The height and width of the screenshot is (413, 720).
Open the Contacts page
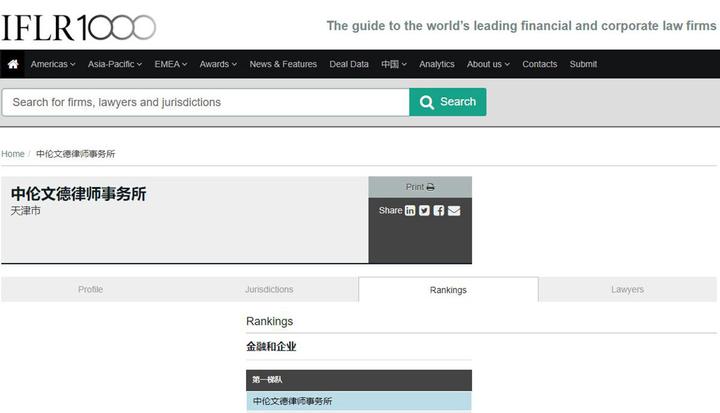(540, 64)
